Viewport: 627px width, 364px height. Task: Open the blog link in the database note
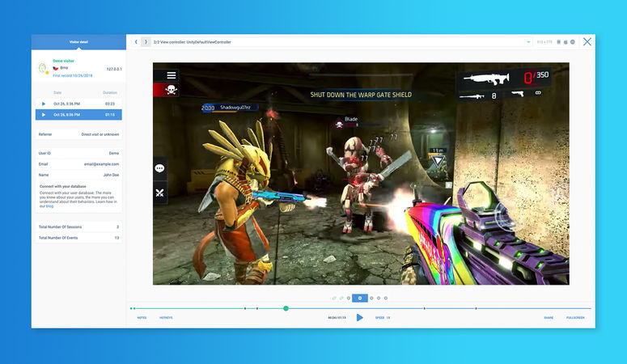click(49, 206)
